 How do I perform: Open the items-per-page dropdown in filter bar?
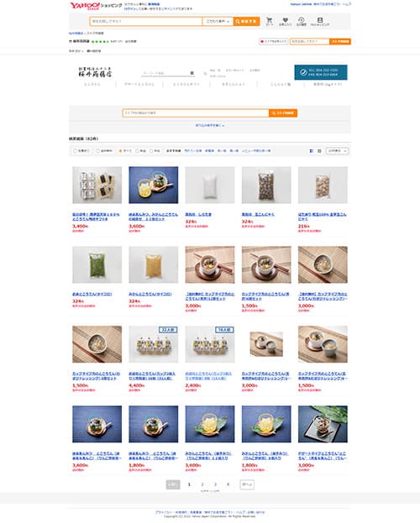337,151
